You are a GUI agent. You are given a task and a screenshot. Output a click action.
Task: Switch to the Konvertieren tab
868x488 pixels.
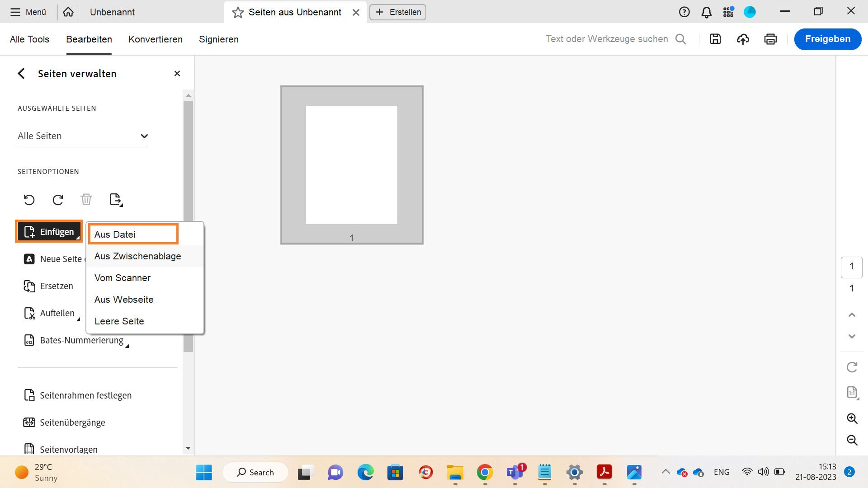pyautogui.click(x=156, y=39)
